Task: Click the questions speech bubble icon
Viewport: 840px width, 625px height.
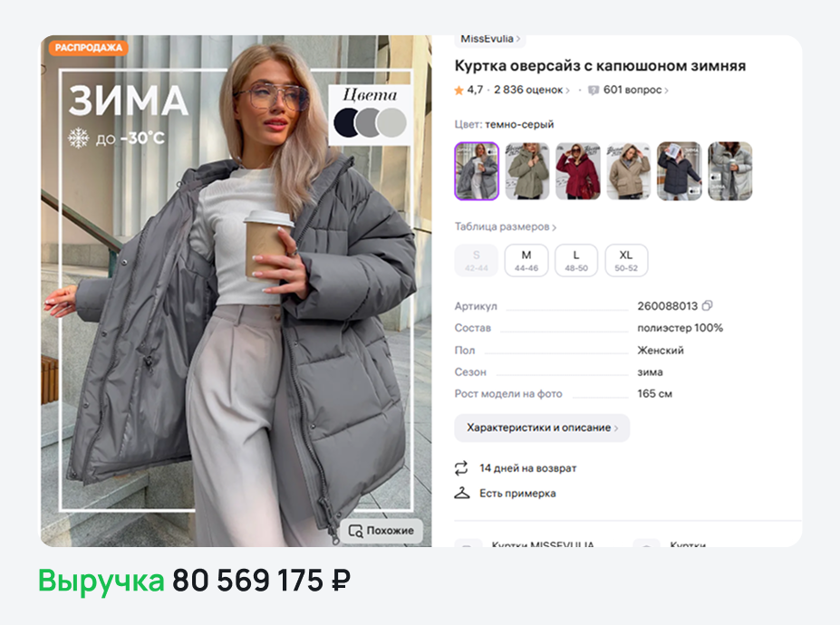Action: tap(593, 90)
